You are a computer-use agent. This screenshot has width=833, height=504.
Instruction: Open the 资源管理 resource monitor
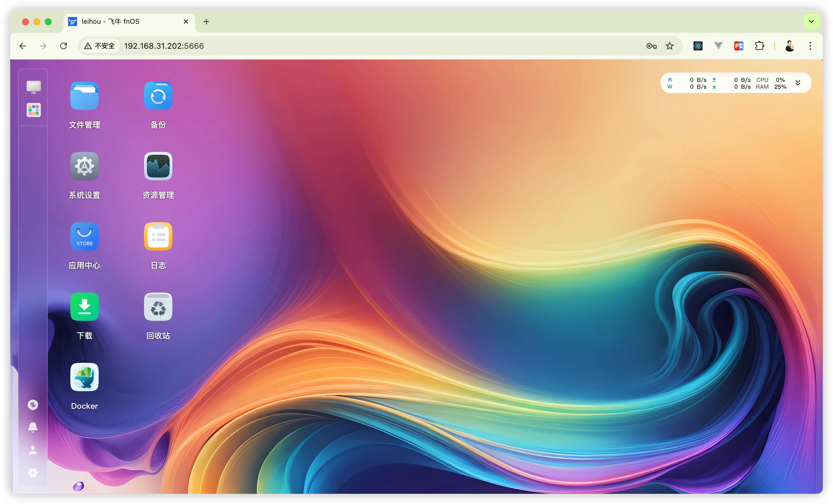pyautogui.click(x=158, y=166)
